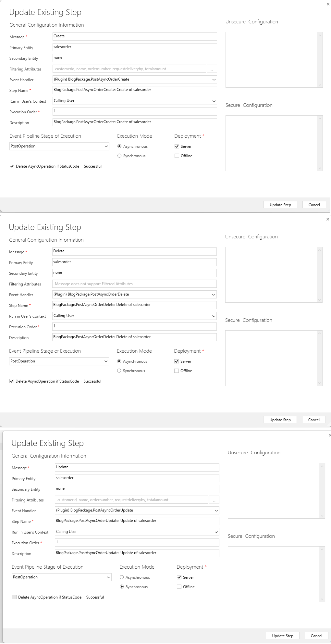This screenshot has height=644, width=331.
Task: Open Event Handler dropdown showing PostAsyncOrderCreate
Action: click(135, 80)
